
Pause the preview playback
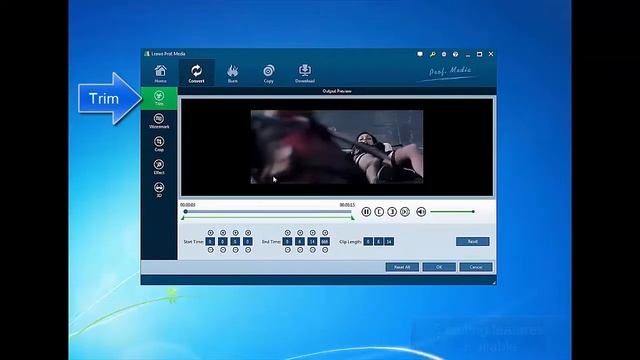(366, 212)
